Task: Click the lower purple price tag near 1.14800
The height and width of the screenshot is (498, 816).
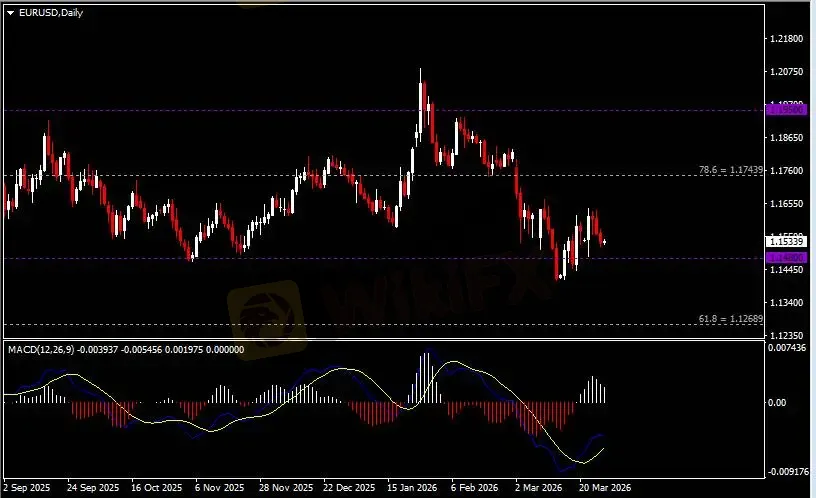Action: pos(784,258)
